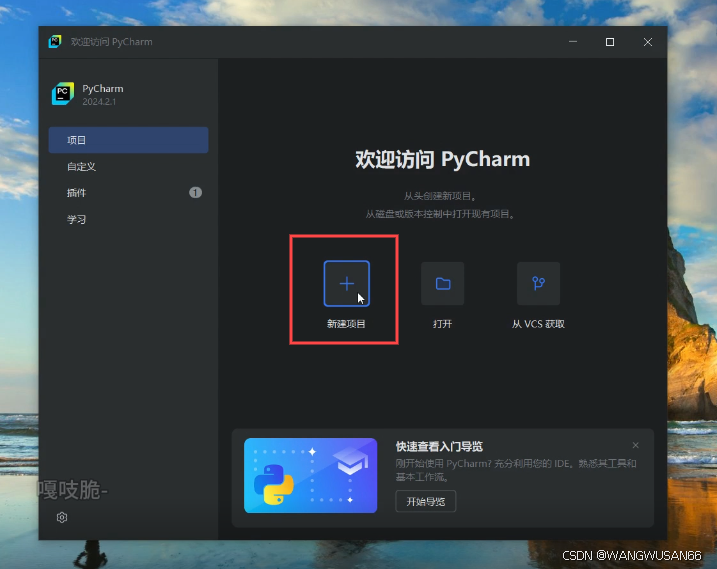717x569 pixels.
Task: Maximize the PyCharm welcome window
Action: [x=610, y=42]
